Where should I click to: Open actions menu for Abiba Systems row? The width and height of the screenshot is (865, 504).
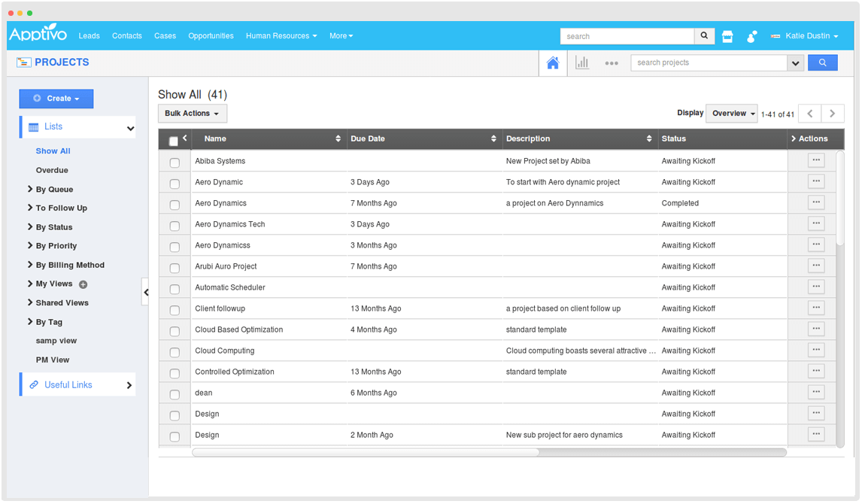[x=816, y=160]
